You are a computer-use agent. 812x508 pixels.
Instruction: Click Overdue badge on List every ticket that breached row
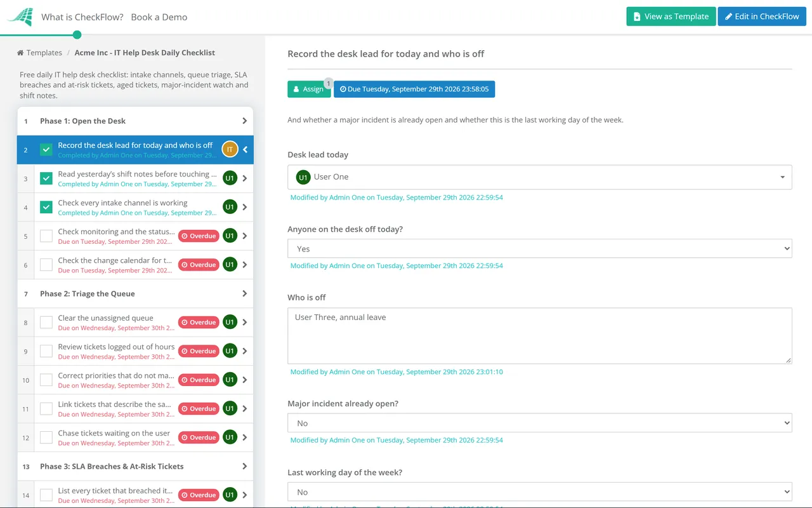199,495
